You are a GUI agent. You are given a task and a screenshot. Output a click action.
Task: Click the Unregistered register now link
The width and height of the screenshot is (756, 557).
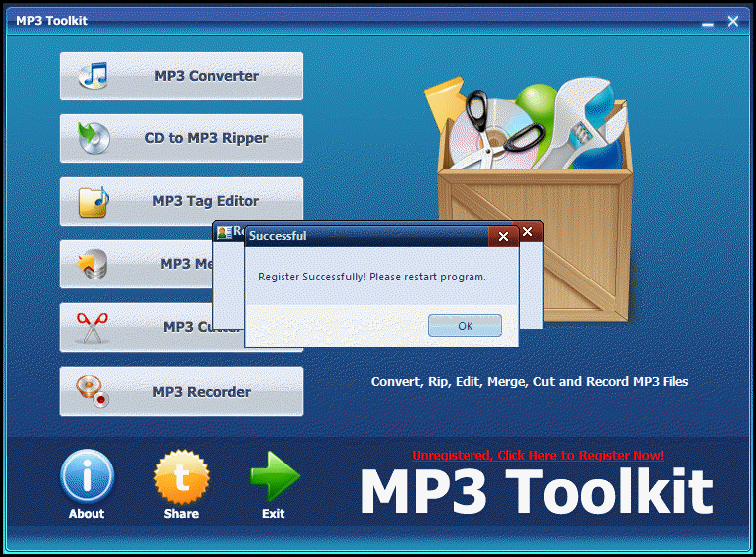coord(537,456)
